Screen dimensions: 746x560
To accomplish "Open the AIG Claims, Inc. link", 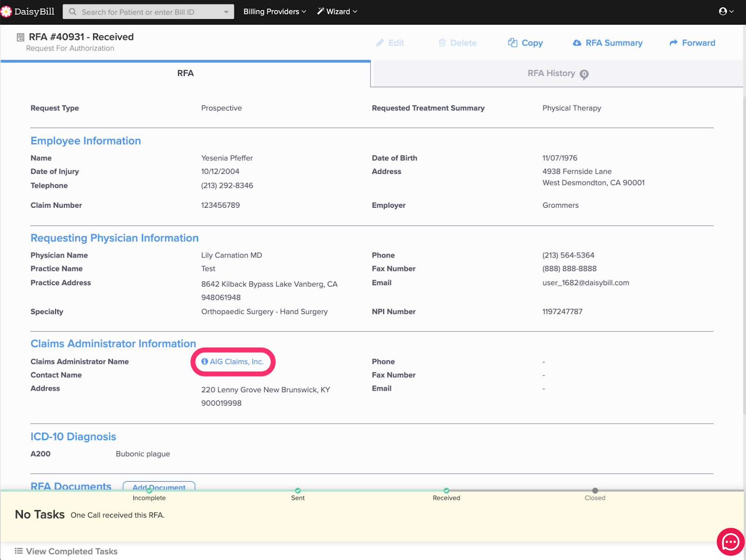I will 237,362.
